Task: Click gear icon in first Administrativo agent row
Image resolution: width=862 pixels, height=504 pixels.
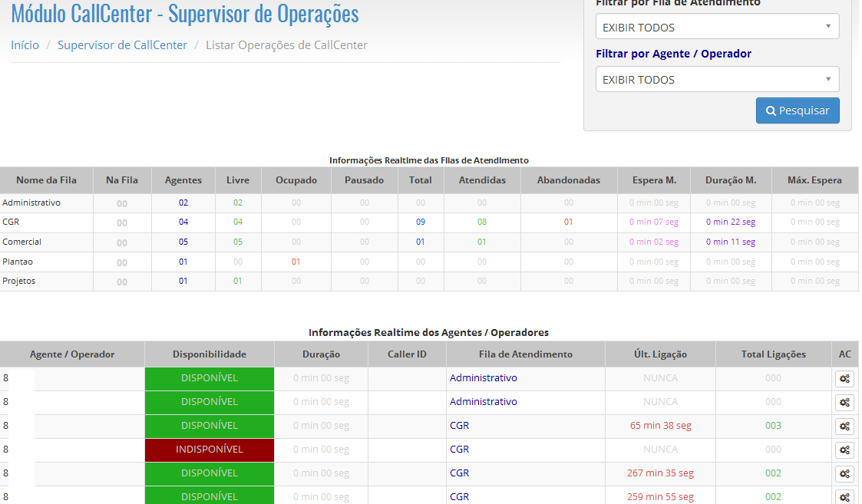Action: coord(844,378)
